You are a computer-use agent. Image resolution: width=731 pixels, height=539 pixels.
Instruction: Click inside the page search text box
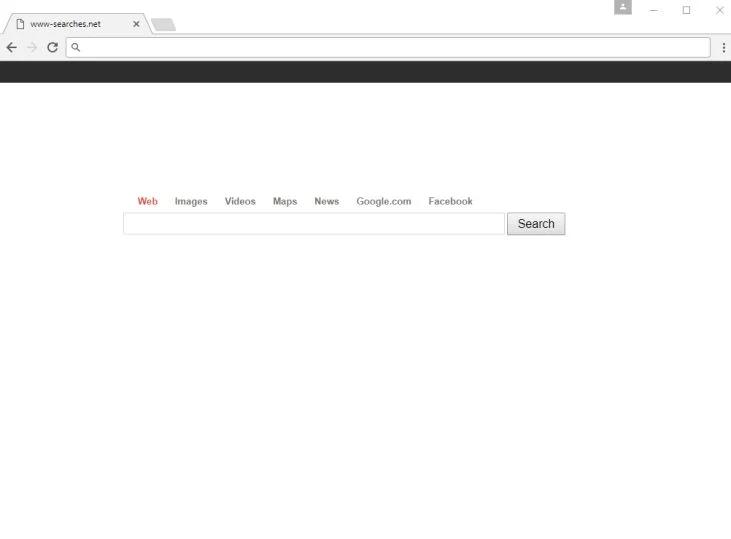pos(314,224)
